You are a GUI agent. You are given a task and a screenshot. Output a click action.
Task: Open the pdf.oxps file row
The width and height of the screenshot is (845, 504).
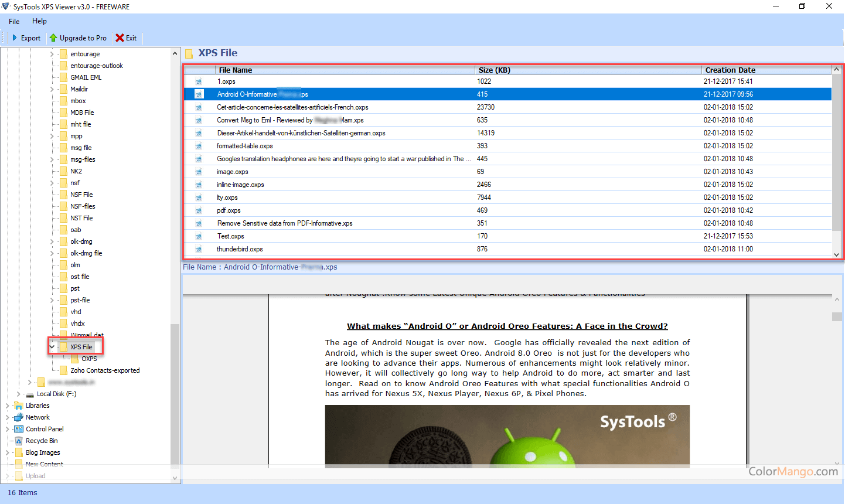[229, 210]
